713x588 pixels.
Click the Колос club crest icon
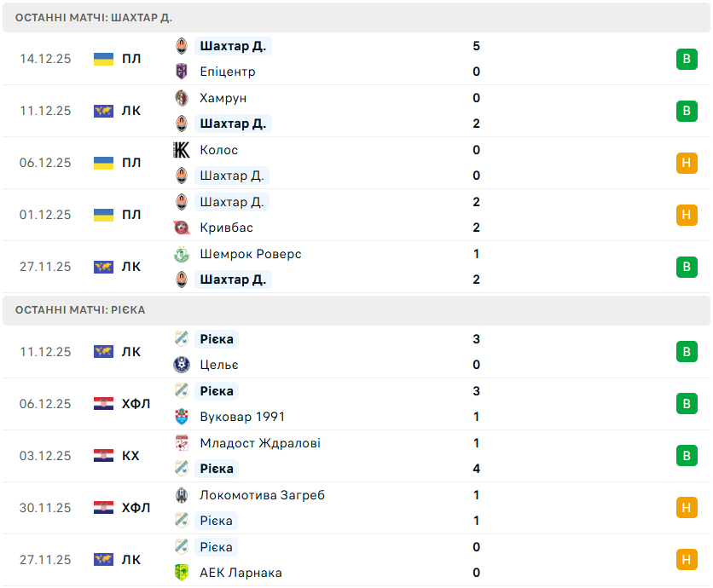pos(181,150)
